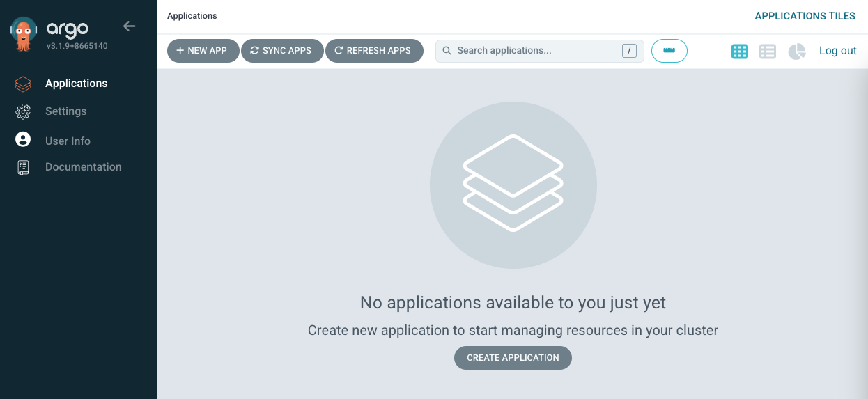Click the Applications breadcrumb at top
Screen dimensions: 868x399
tap(192, 16)
